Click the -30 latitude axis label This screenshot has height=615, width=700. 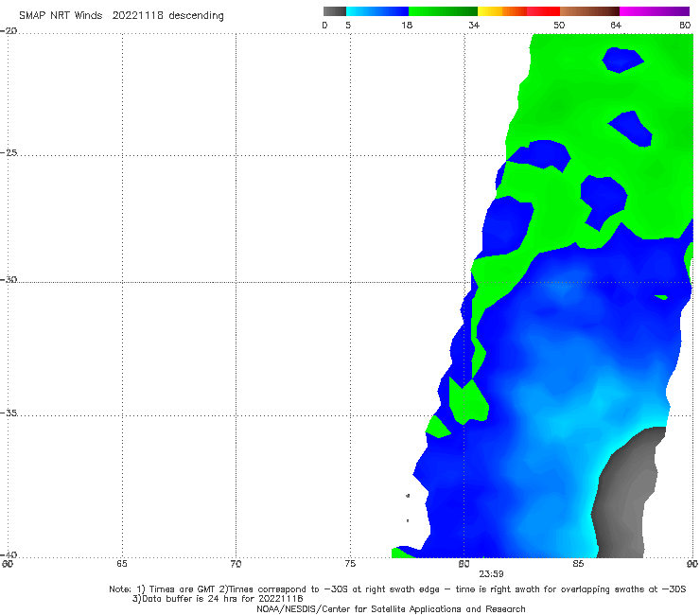9,279
